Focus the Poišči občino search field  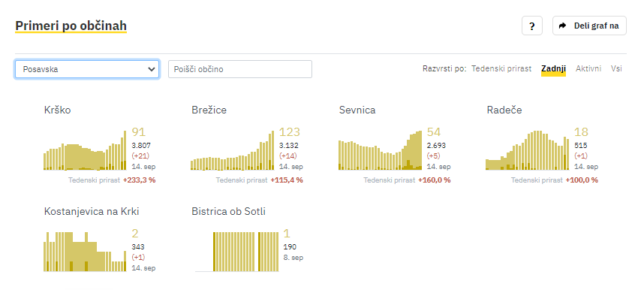point(240,69)
